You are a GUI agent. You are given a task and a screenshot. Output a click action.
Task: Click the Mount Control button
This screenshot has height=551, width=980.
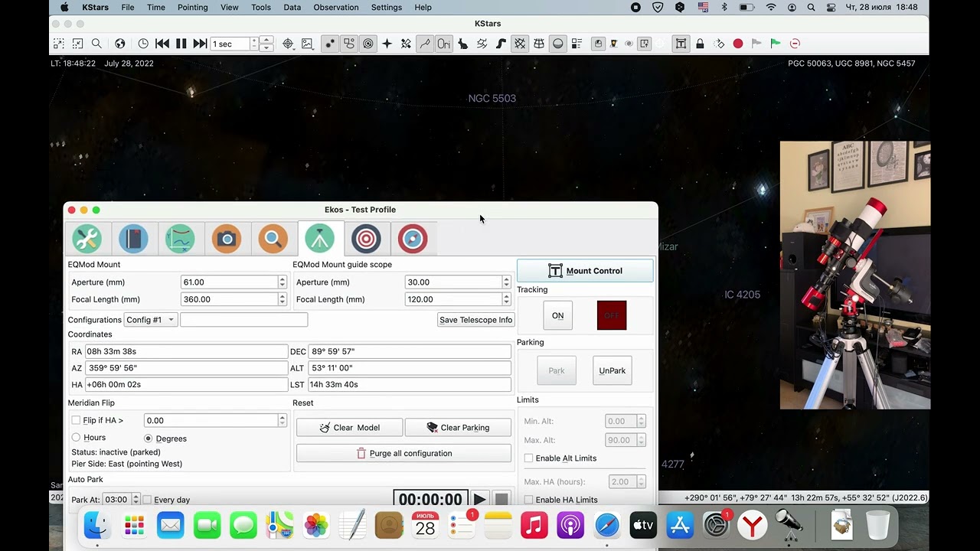(x=585, y=271)
